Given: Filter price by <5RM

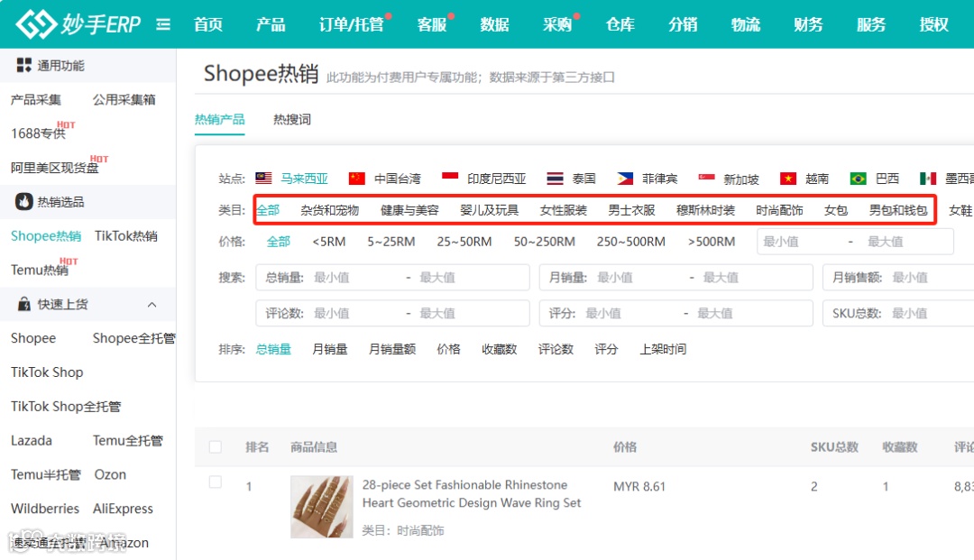Looking at the screenshot, I should coord(329,242).
